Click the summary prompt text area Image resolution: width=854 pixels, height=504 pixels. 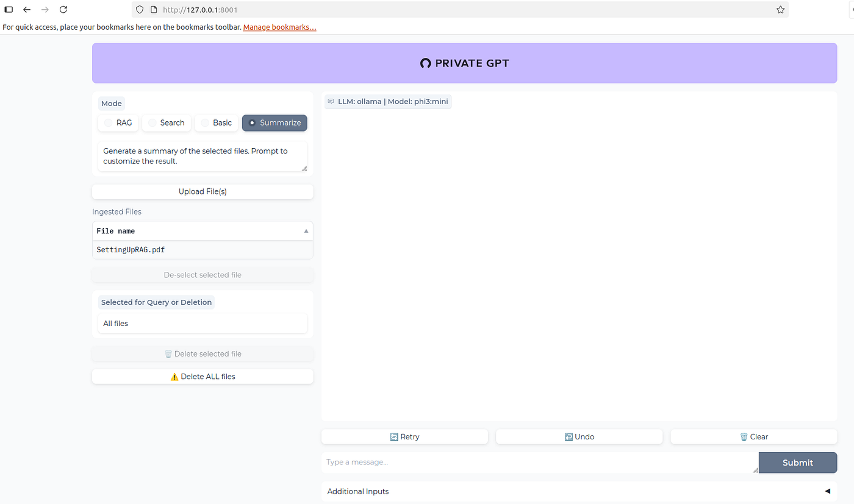[x=203, y=156]
